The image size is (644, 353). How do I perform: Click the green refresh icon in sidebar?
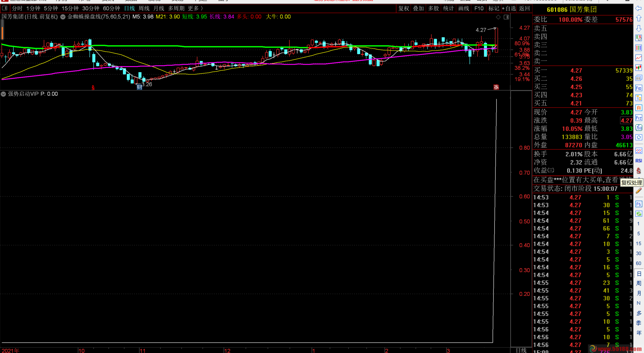[x=639, y=214]
